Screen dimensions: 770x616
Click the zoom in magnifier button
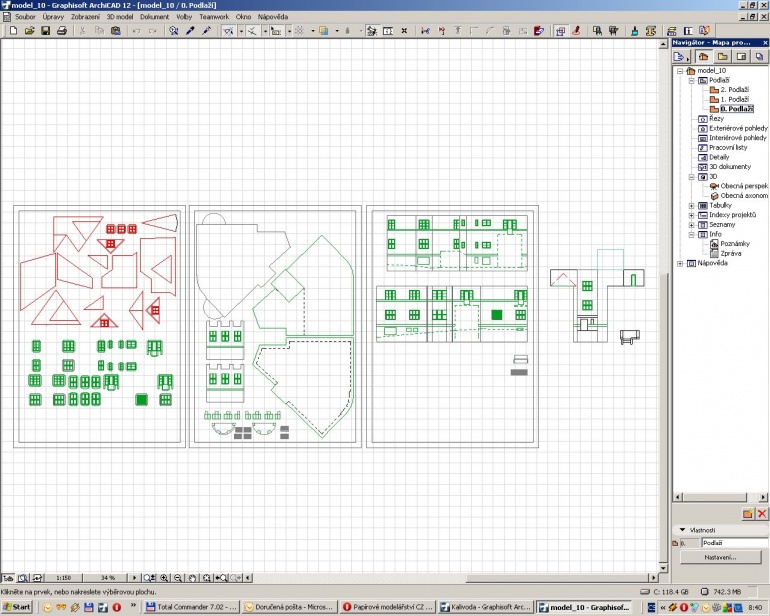click(164, 578)
